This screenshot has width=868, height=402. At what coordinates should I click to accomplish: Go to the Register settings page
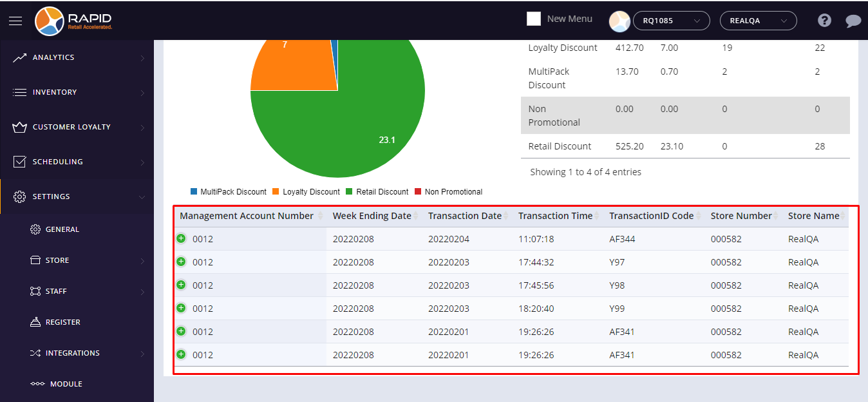pyautogui.click(x=62, y=322)
